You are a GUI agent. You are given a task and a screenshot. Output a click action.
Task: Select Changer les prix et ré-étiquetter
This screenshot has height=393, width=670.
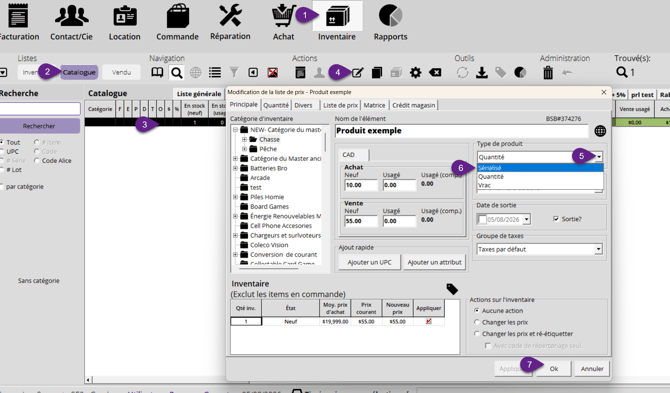(477, 334)
